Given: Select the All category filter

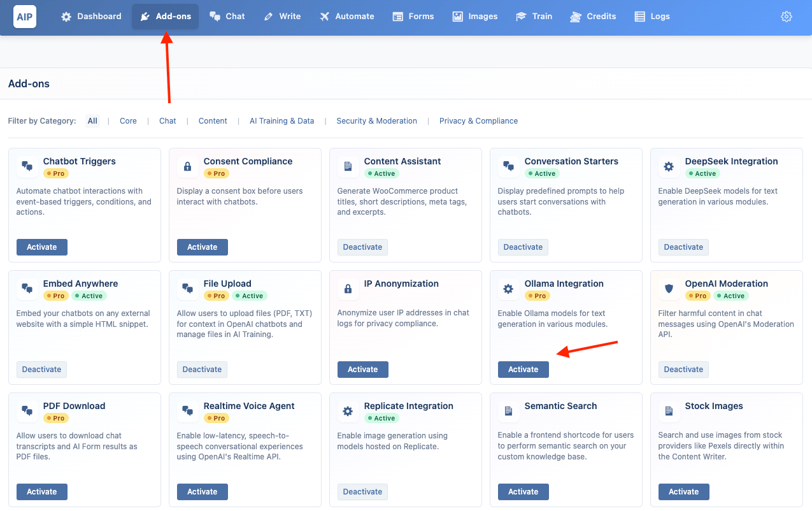Looking at the screenshot, I should (x=93, y=121).
